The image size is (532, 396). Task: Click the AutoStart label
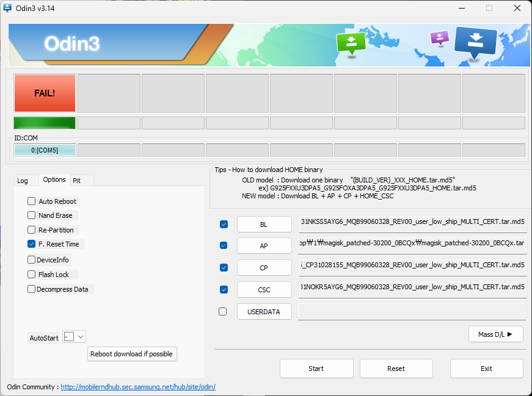pos(44,338)
